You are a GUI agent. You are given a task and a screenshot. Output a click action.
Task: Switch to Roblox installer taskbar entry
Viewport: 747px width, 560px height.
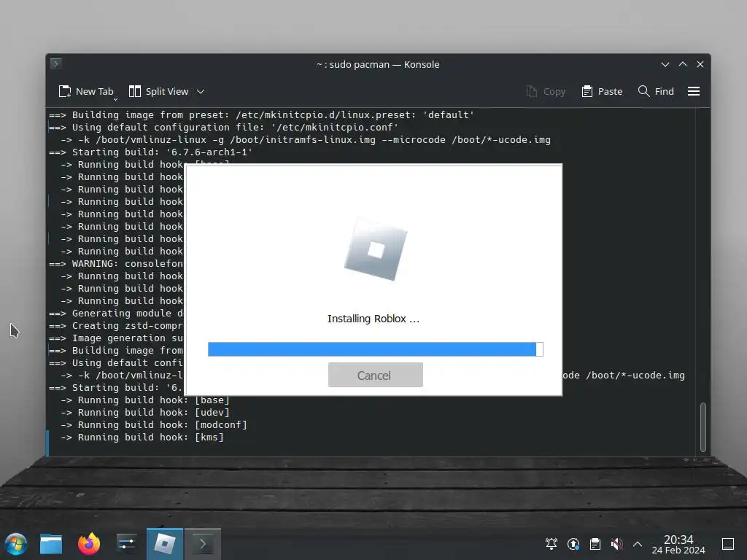(164, 544)
